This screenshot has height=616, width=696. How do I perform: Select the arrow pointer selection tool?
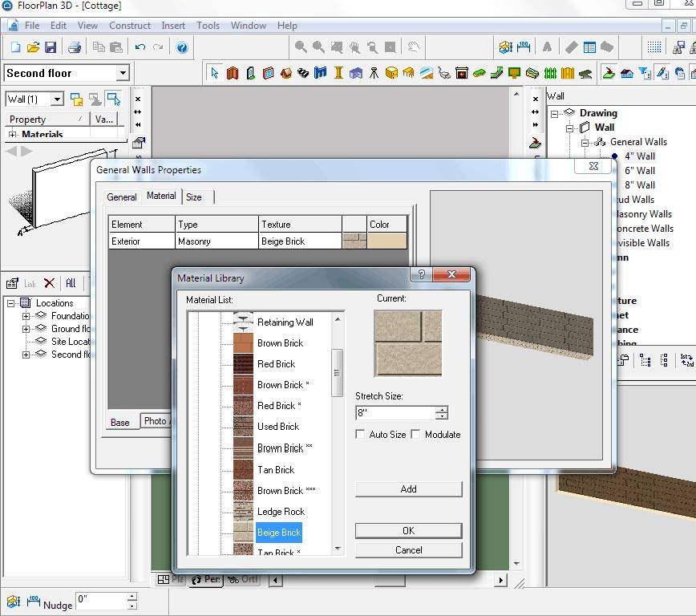pos(214,74)
